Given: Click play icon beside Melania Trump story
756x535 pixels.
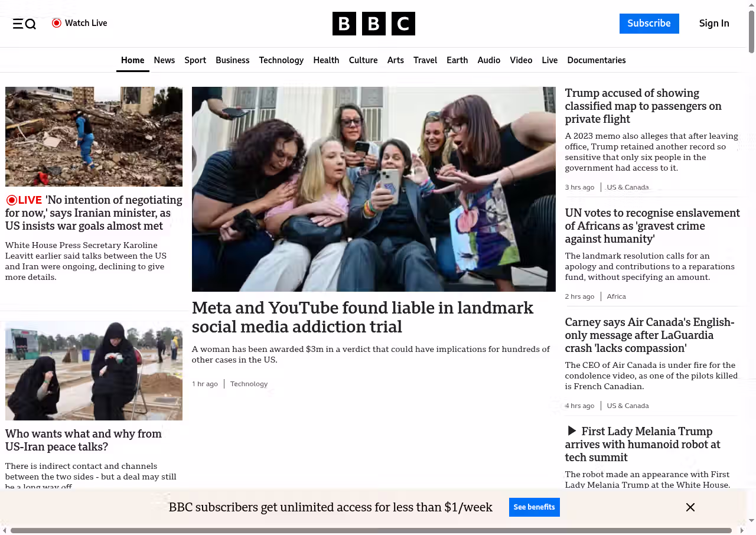Looking at the screenshot, I should coord(571,431).
